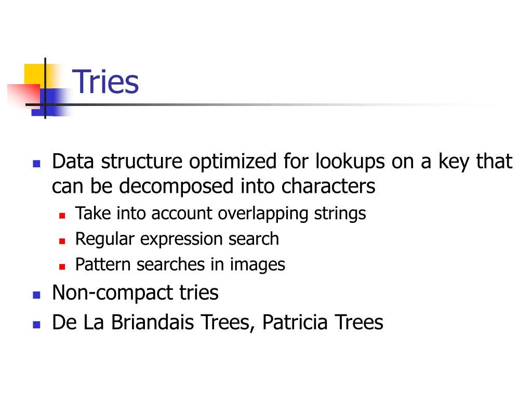532x399 pixels.
Task: Click the red bullet beside "Take into account"
Action: click(x=62, y=216)
